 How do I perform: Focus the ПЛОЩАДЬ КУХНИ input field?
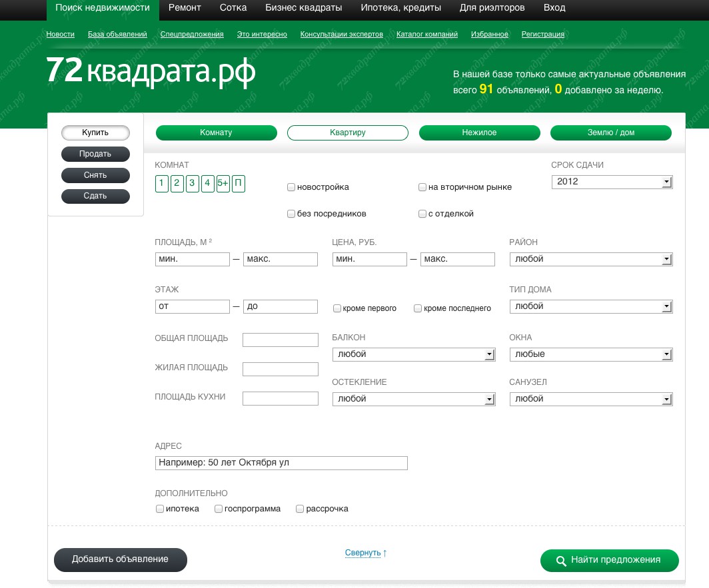281,399
